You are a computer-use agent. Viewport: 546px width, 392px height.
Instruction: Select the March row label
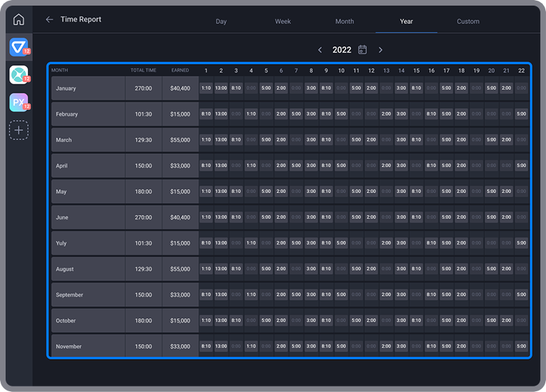[x=64, y=140]
